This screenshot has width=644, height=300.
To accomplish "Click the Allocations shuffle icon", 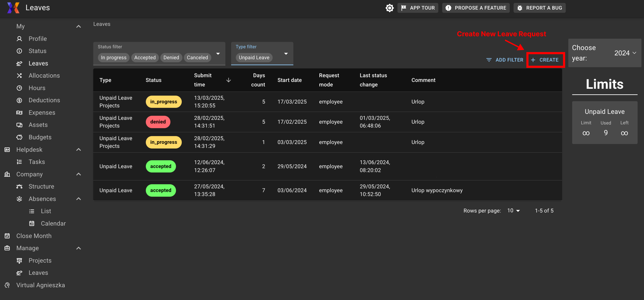I will (x=19, y=75).
